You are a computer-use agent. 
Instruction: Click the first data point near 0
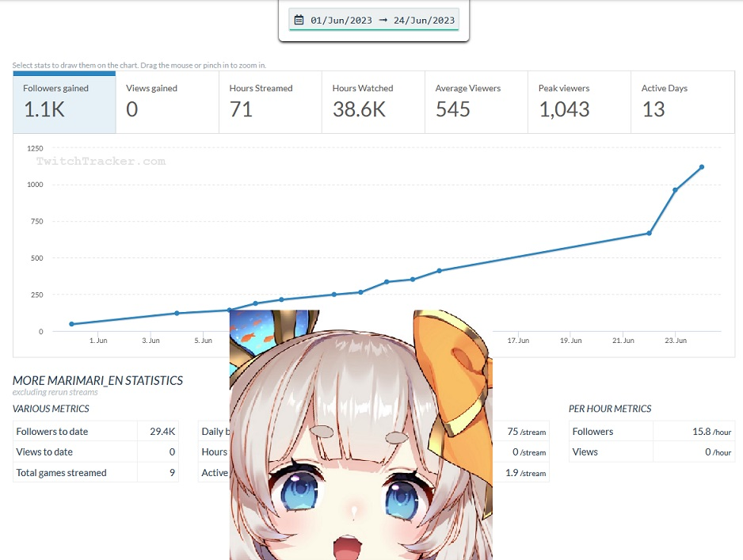pyautogui.click(x=71, y=324)
